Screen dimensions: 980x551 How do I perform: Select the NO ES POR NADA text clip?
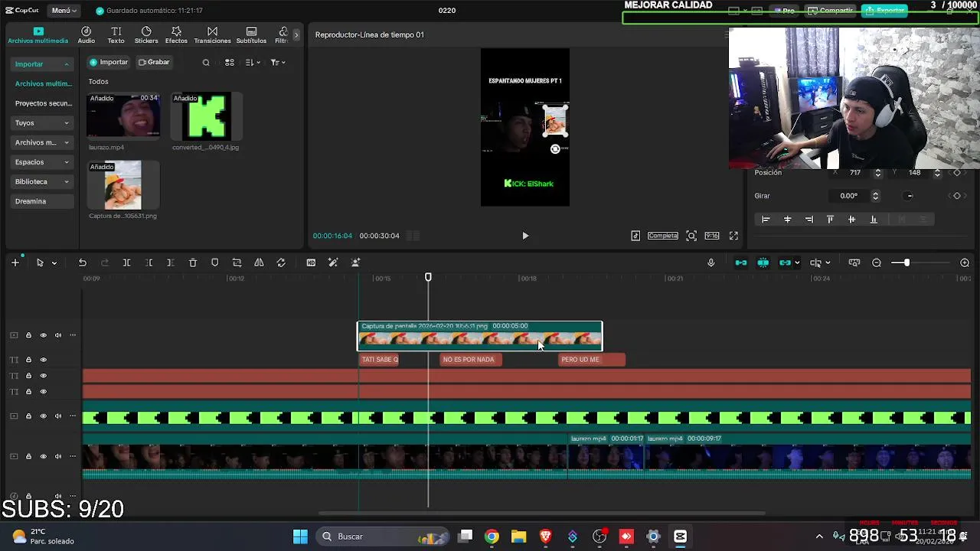click(x=471, y=360)
